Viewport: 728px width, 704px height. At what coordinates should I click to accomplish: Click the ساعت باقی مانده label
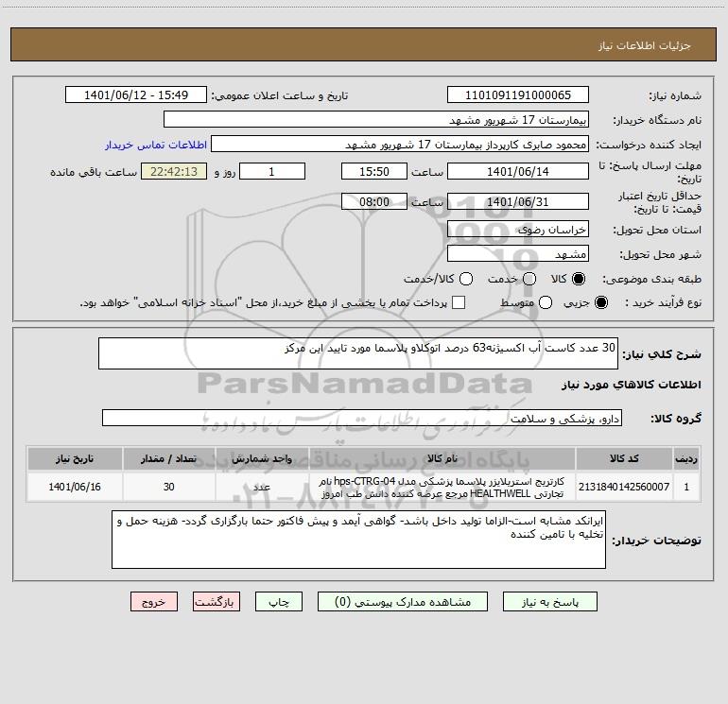(94, 172)
